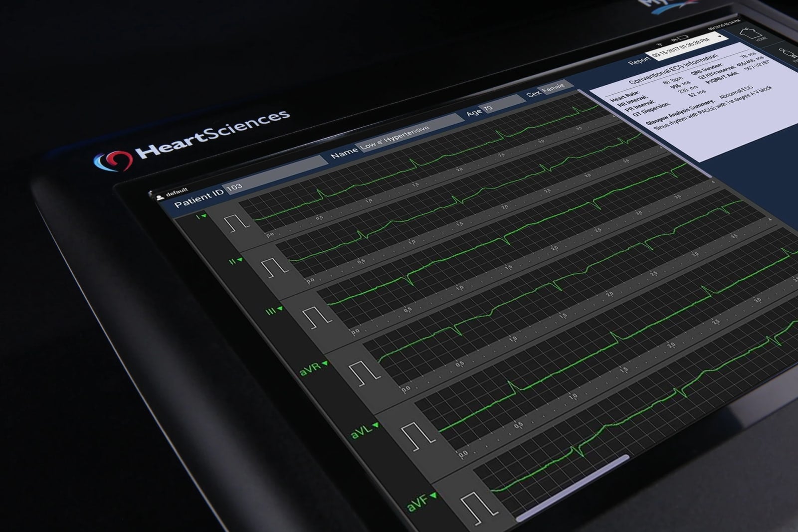Screen dimensions: 798x532
Task: Click the calibration pulse icon for lead aVL
Action: [x=419, y=436]
